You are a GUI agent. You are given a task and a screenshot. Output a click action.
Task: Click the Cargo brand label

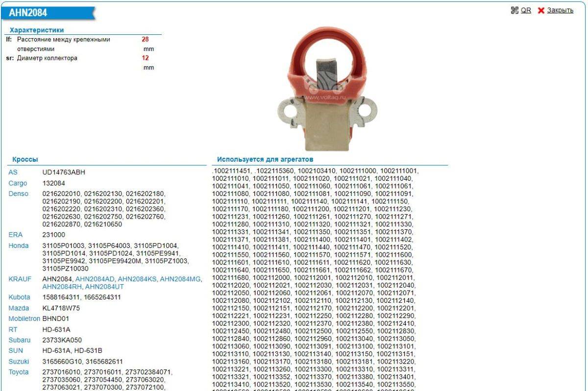[x=17, y=183]
